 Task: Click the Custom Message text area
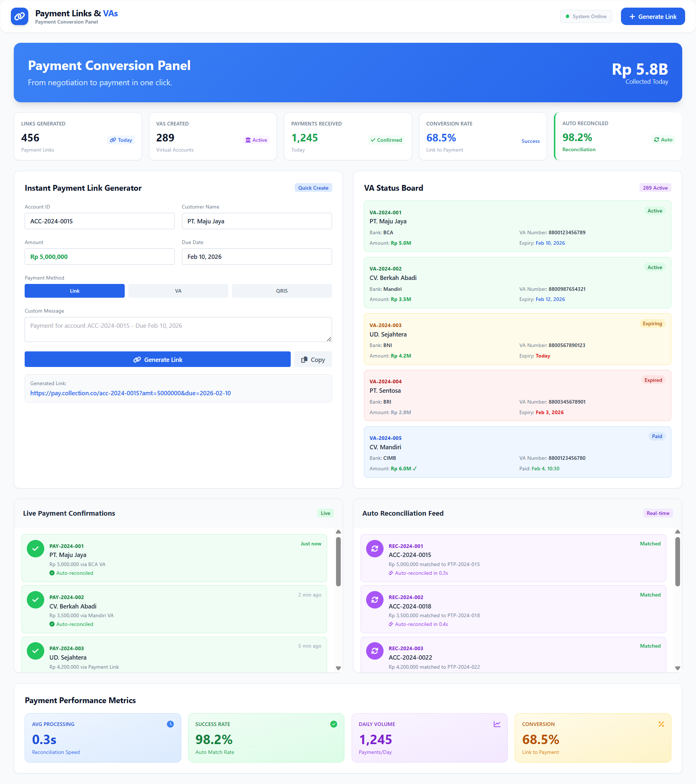point(178,329)
